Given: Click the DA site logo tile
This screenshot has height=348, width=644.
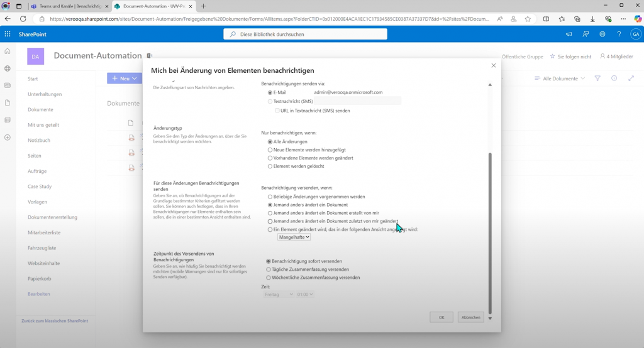Looking at the screenshot, I should point(36,57).
